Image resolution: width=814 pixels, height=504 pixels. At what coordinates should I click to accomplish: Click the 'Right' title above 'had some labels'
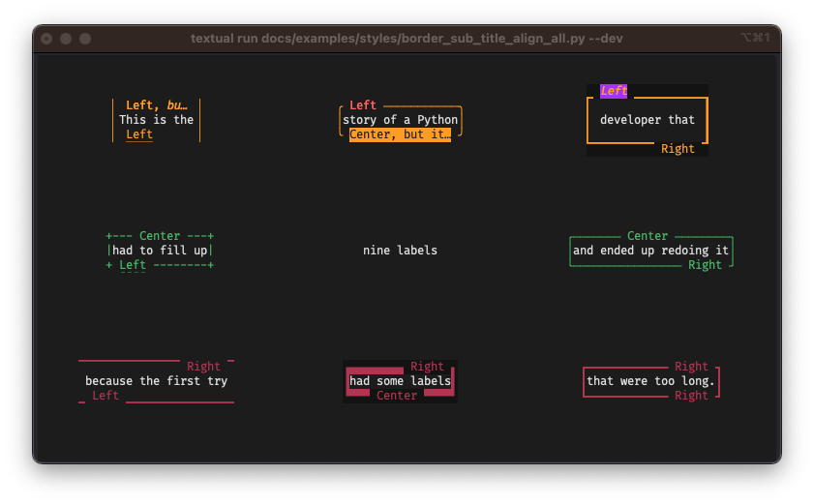pyautogui.click(x=427, y=367)
